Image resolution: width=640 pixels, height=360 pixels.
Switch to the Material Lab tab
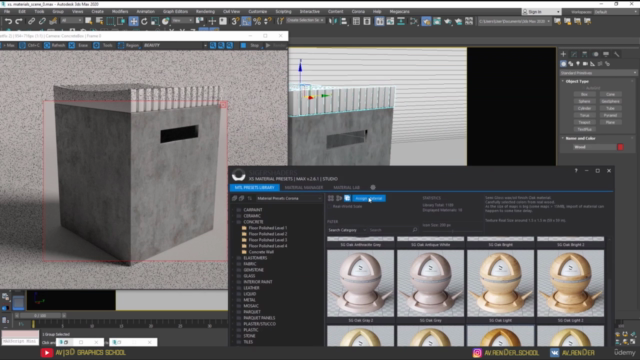(347, 187)
